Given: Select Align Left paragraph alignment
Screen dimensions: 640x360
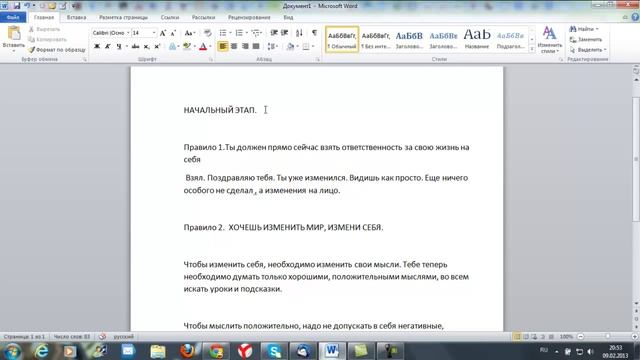Looking at the screenshot, I should point(223,47).
